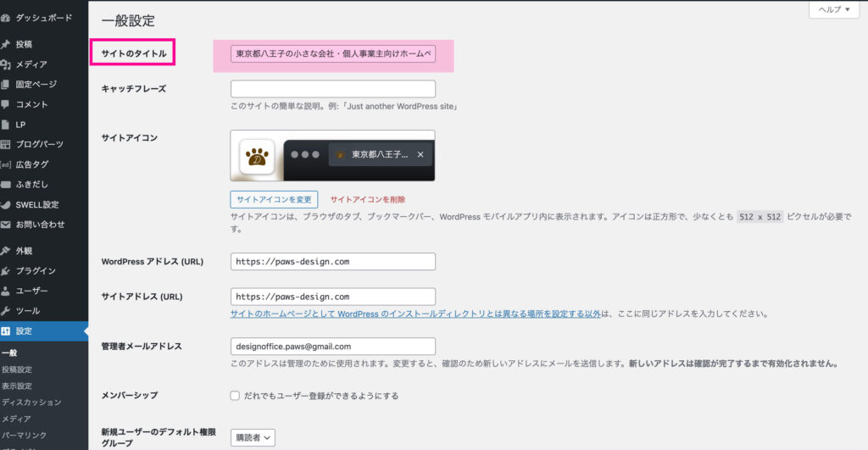
Task: Click the paw site icon thumbnail
Action: (x=257, y=156)
